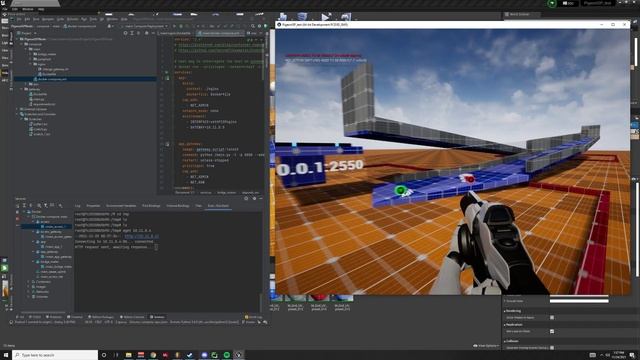640x360 pixels.
Task: Expand Volumes node in Services tree
Action: pyautogui.click(x=29, y=297)
